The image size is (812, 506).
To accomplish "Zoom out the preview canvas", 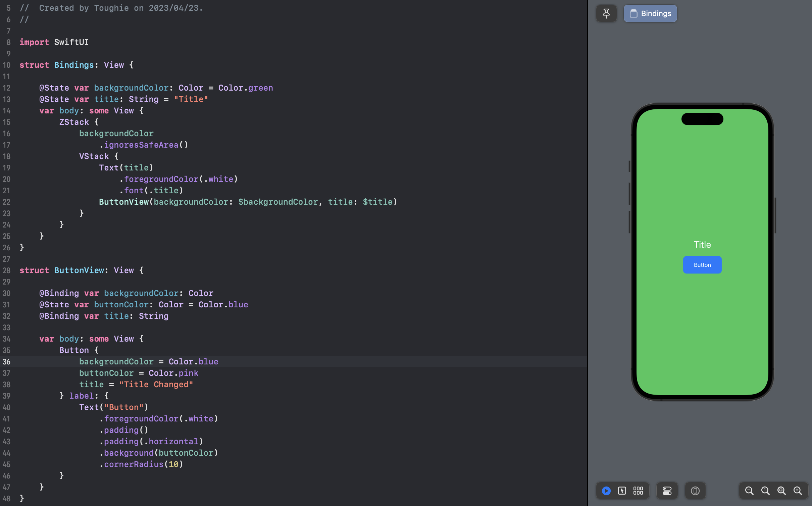I will 749,491.
